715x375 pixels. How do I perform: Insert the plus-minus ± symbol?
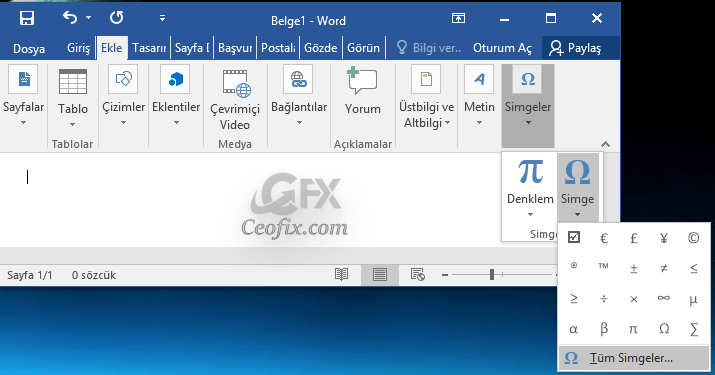634,268
